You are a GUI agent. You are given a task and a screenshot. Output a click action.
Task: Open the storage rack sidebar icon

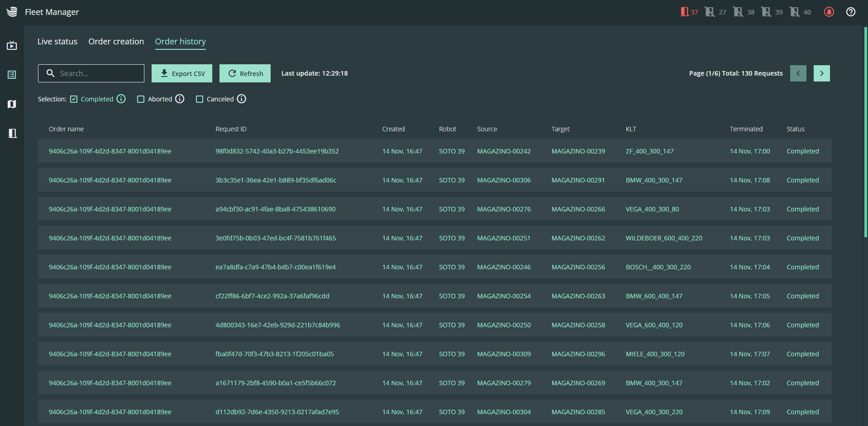(13, 133)
